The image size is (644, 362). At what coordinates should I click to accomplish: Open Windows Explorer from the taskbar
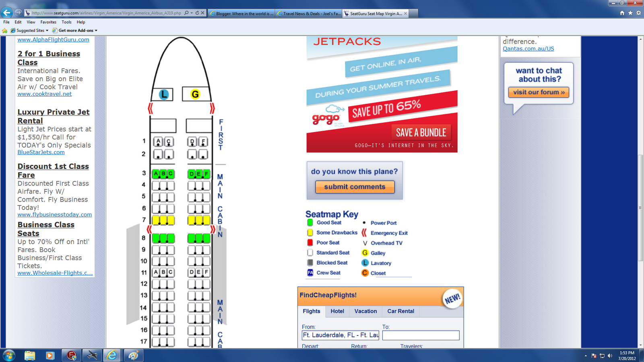(30, 356)
